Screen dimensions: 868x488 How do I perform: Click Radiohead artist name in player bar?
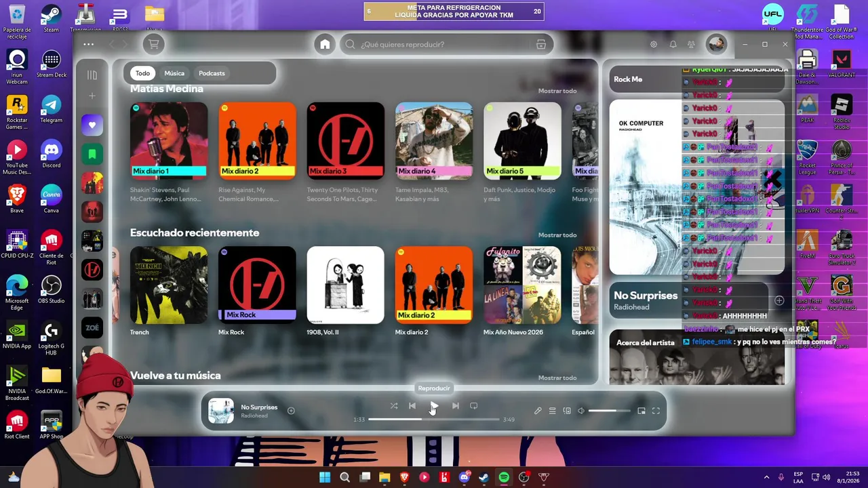[x=254, y=415]
